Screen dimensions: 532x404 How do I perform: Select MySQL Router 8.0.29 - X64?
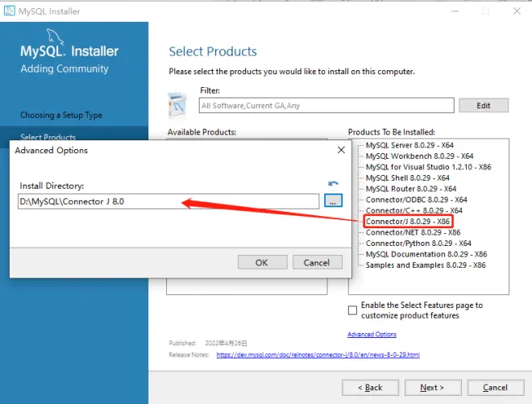411,189
